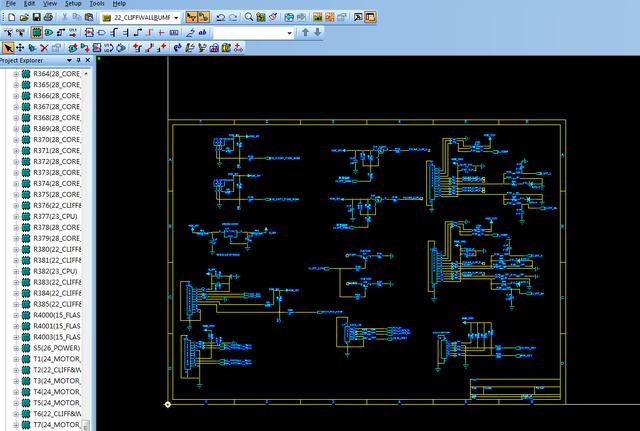The image size is (640, 431).
Task: Toggle the first highlighted orange toolbar button
Action: (191, 17)
